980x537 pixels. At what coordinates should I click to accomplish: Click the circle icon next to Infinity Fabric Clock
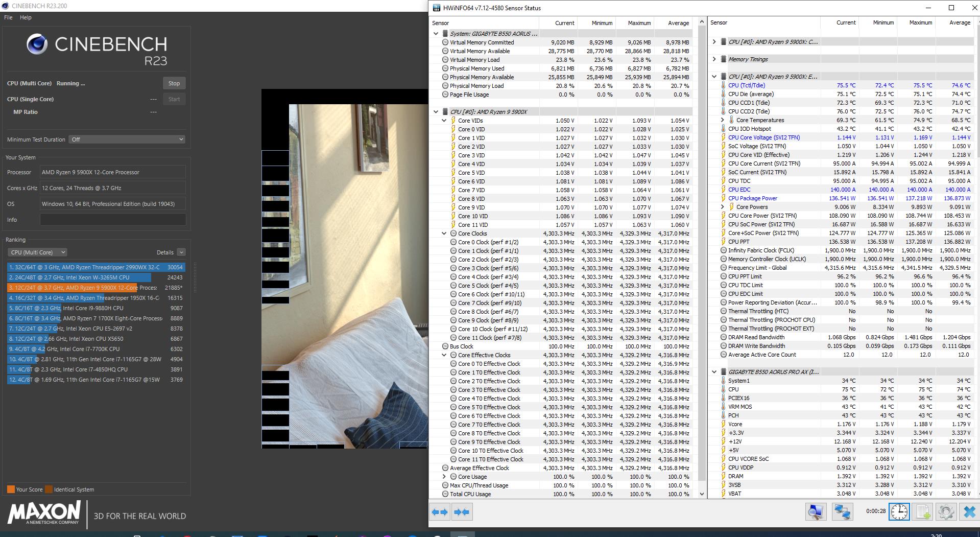pyautogui.click(x=723, y=250)
